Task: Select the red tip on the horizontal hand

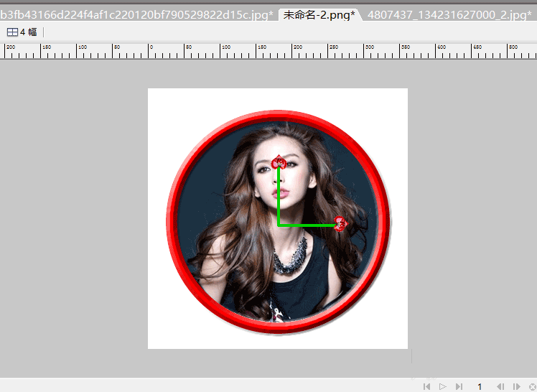Action: pos(341,225)
